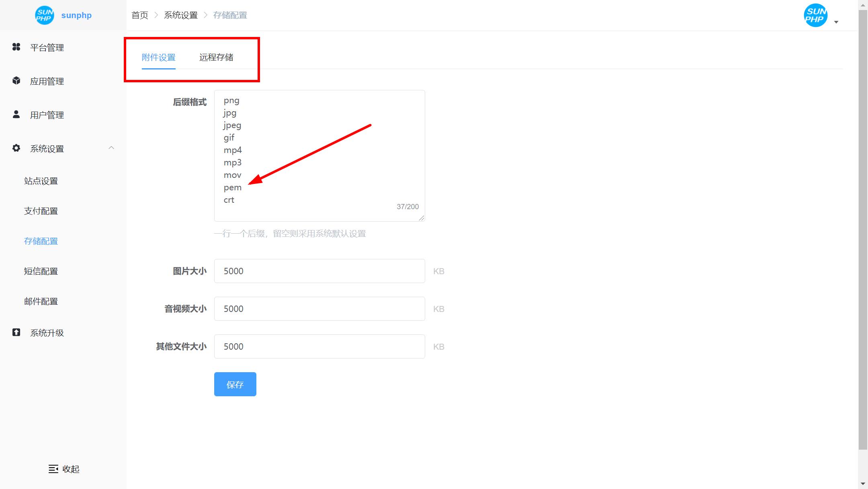Viewport: 868px width, 489px height.
Task: Click the 'pem' line in the suffix list
Action: (x=233, y=188)
